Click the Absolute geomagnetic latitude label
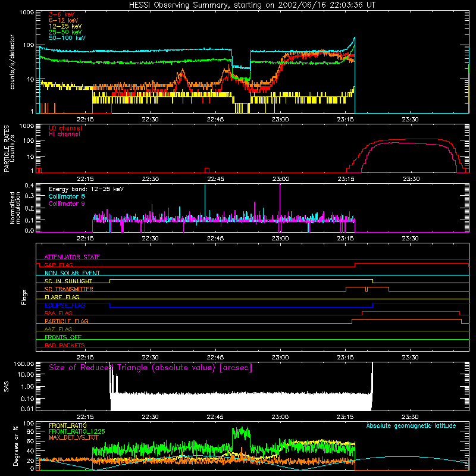Image resolution: width=476 pixels, height=476 pixels. click(x=411, y=425)
